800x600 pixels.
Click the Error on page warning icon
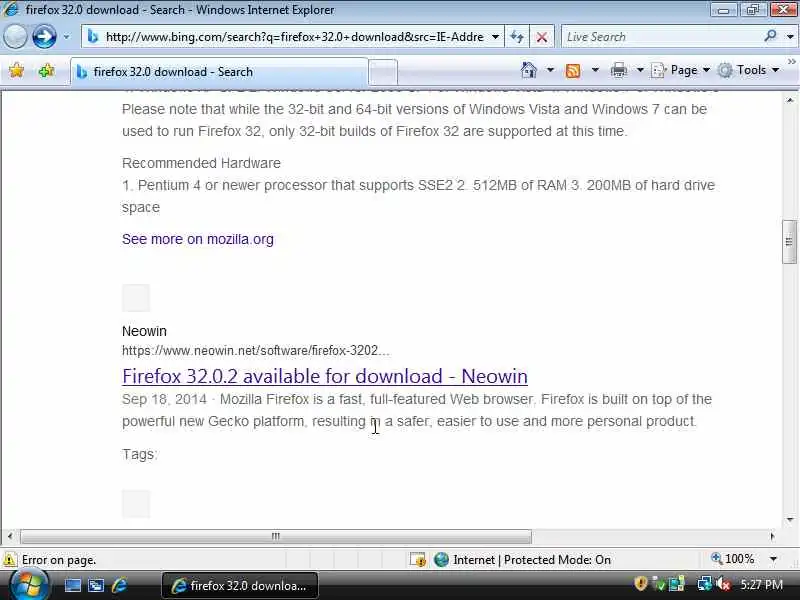coord(9,560)
